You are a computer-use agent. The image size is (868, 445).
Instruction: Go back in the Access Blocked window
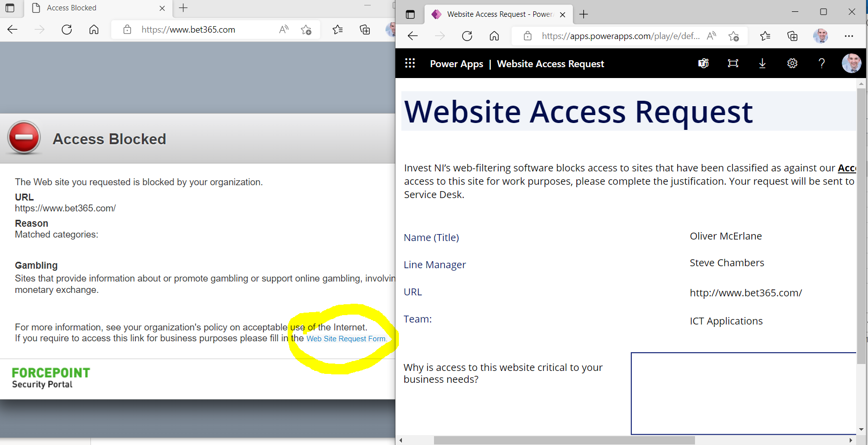[12, 30]
